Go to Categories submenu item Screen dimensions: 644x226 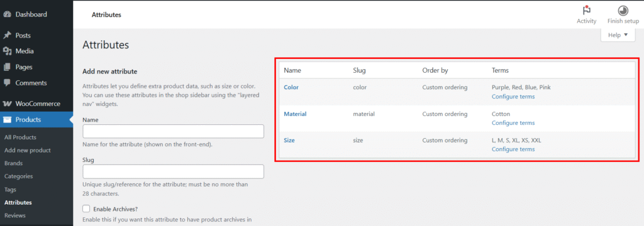(18, 176)
